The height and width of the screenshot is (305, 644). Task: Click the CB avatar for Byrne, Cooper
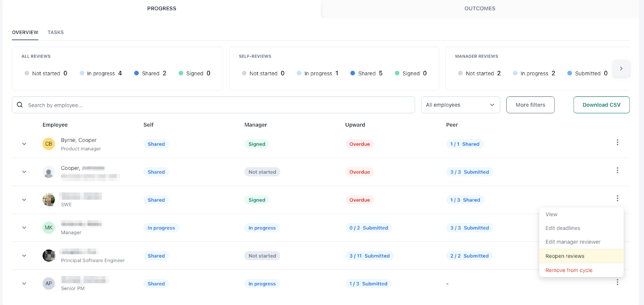pyautogui.click(x=49, y=144)
